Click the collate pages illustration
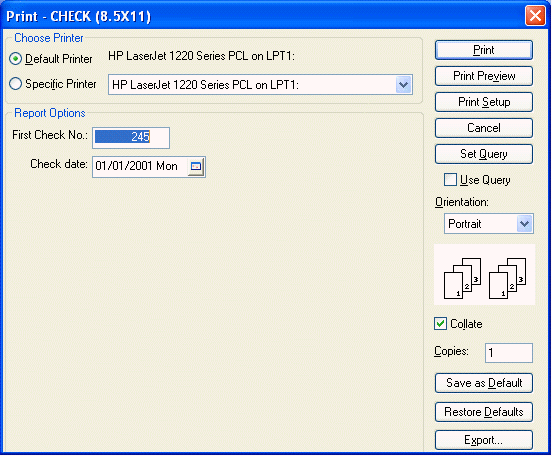This screenshot has height=456, width=552. point(484,275)
